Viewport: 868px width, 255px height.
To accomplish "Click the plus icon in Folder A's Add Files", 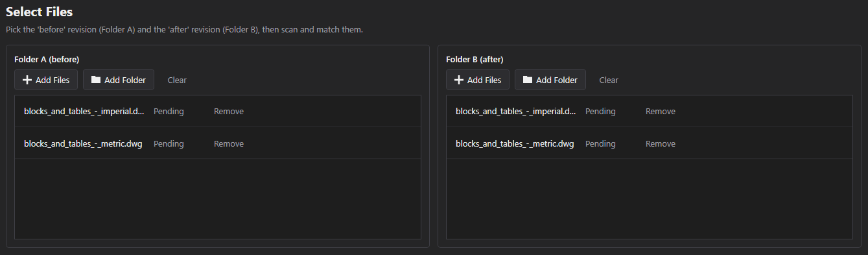I will coord(27,80).
